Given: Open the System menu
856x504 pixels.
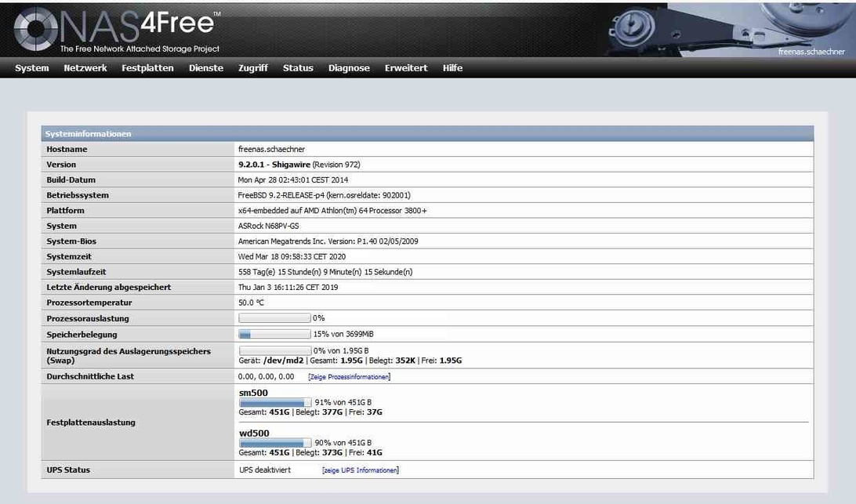Looking at the screenshot, I should pos(32,68).
